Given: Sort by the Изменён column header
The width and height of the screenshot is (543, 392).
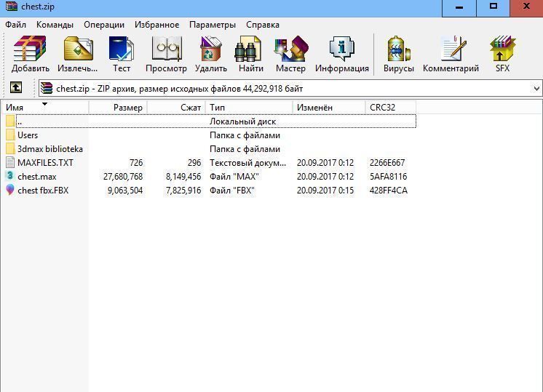Looking at the screenshot, I should click(329, 107).
